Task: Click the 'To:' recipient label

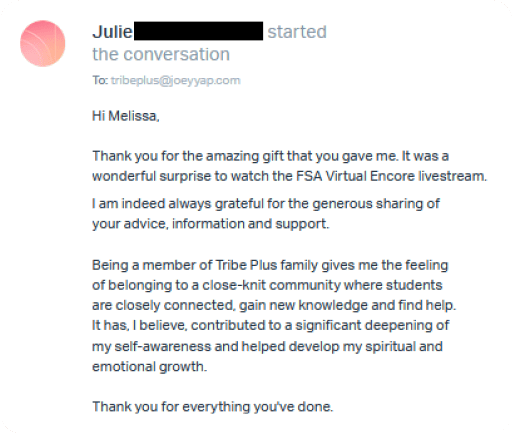Action: click(100, 80)
